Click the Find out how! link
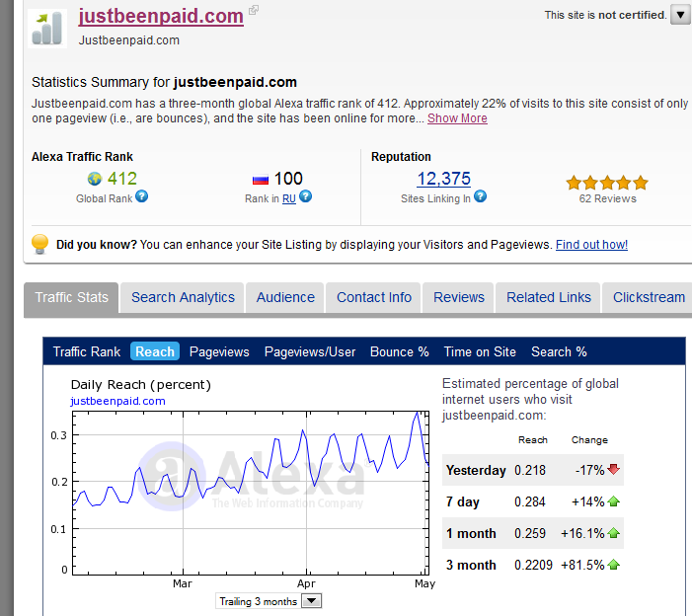Image resolution: width=692 pixels, height=616 pixels. click(591, 245)
